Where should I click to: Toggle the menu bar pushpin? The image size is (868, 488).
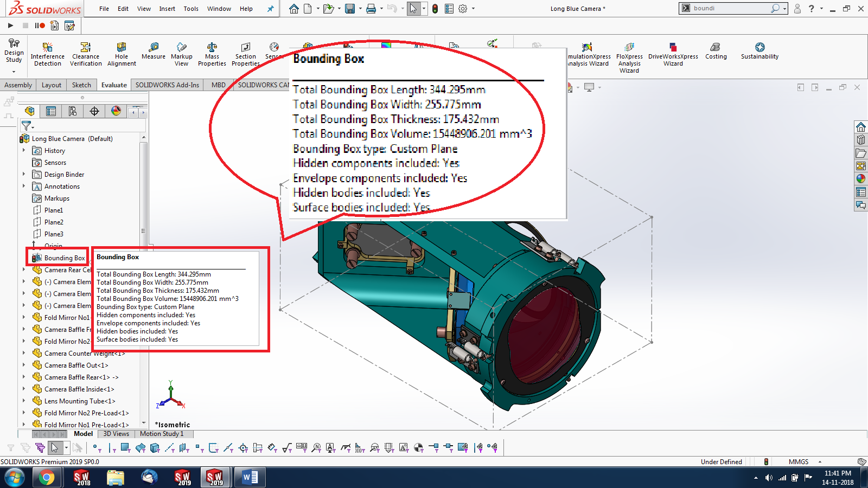[x=270, y=9]
